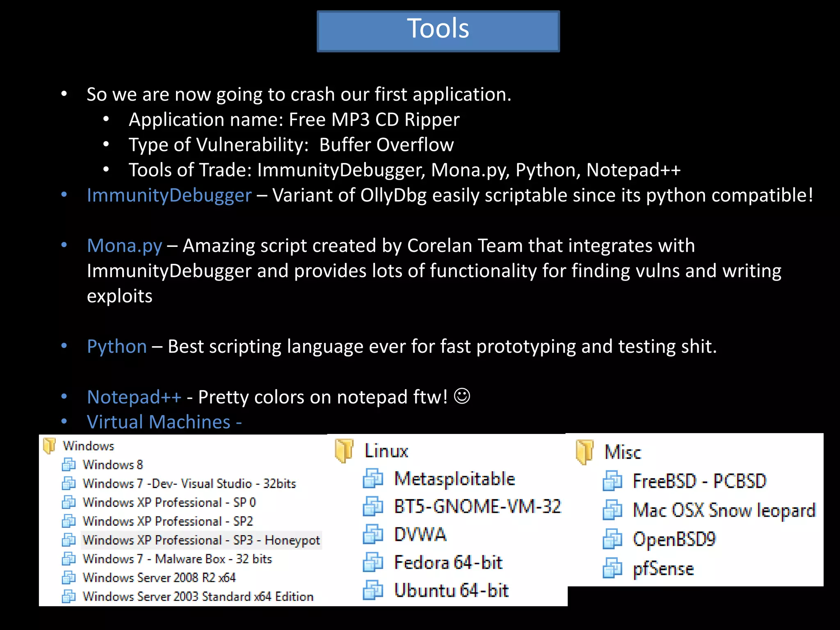Click the VM icon beside OpenBSD9

[x=613, y=539]
